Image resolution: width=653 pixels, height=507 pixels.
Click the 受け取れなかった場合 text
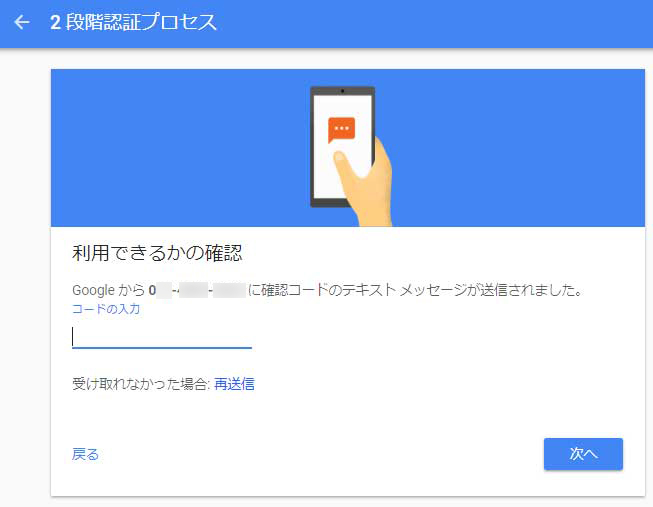click(x=140, y=384)
